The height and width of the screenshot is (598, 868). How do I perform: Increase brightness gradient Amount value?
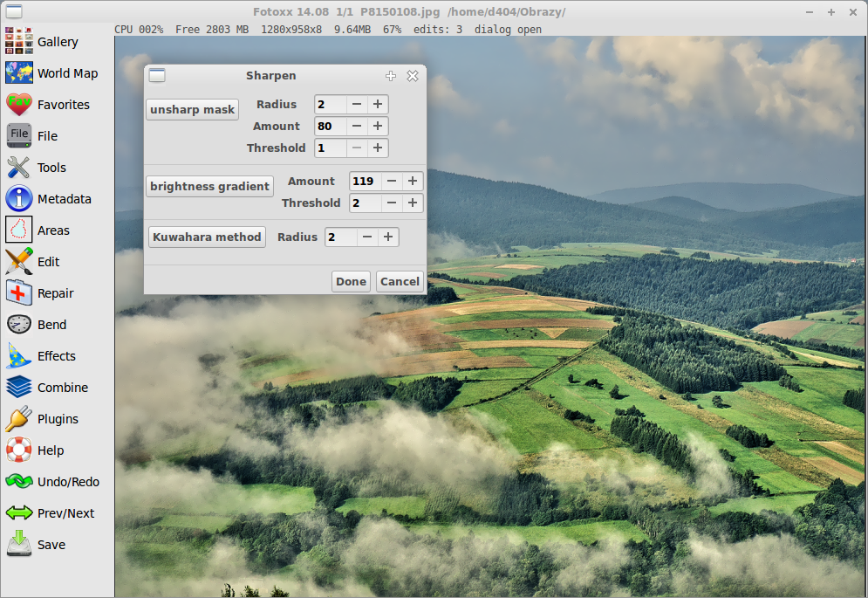coord(413,182)
